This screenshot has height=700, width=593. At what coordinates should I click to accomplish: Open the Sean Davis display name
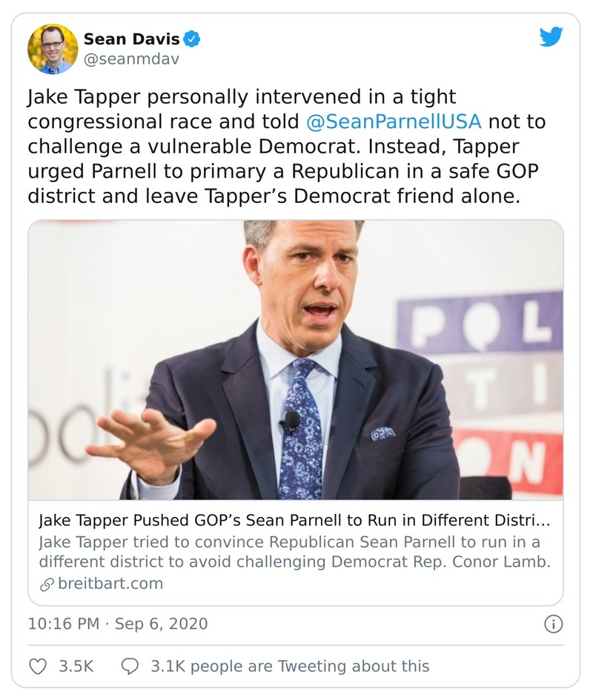click(131, 39)
